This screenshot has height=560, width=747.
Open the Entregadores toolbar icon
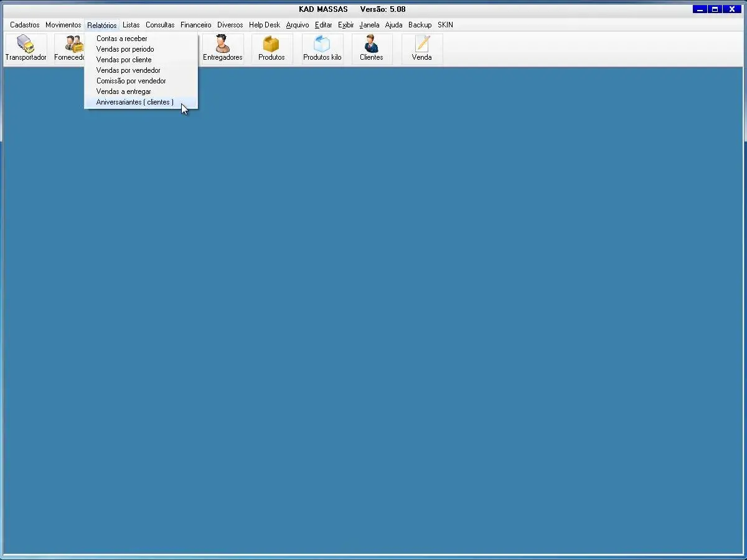coord(222,49)
